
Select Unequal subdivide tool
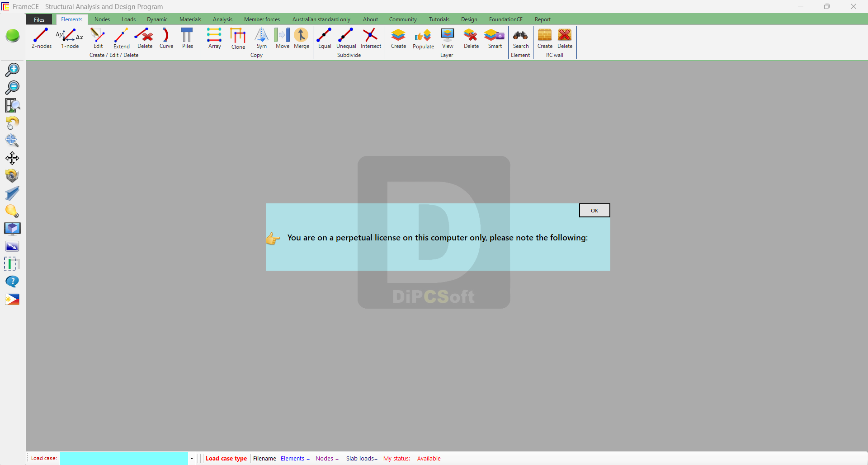point(346,38)
